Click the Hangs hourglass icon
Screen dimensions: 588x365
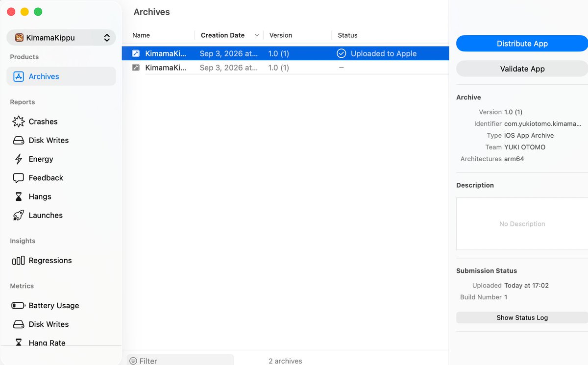(x=19, y=196)
